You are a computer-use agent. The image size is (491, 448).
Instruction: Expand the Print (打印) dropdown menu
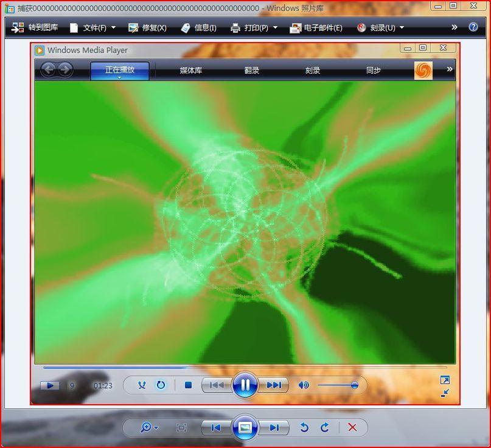tap(275, 28)
